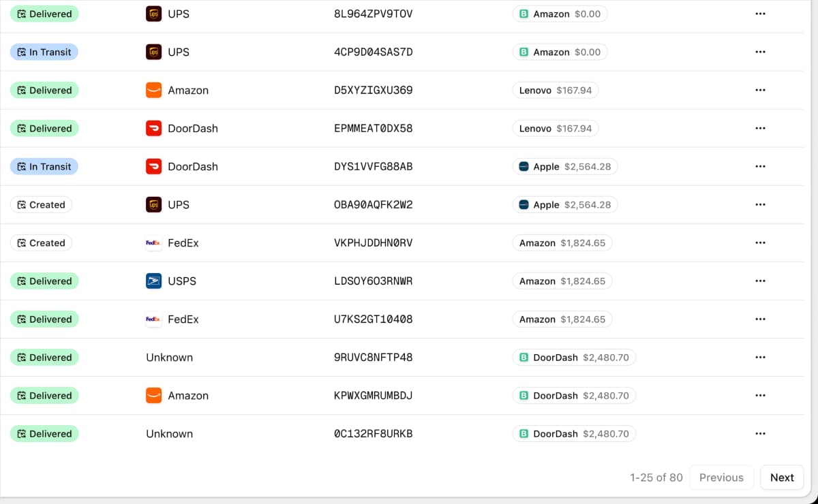Screen dimensions: 818x504
Task: Open the Lenovo $167.94 order for EPMMEAT0DX58
Action: pyautogui.click(x=555, y=128)
